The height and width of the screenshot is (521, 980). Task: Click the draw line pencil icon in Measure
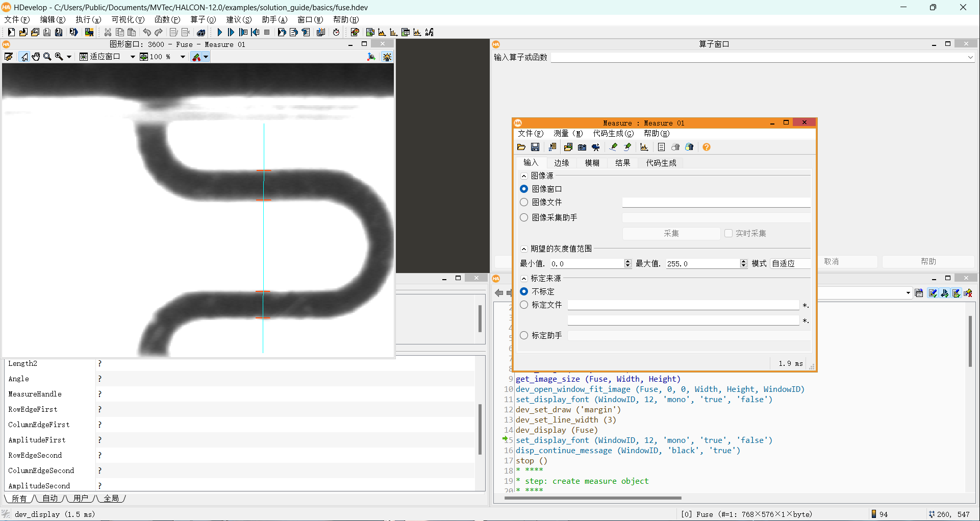click(x=614, y=147)
